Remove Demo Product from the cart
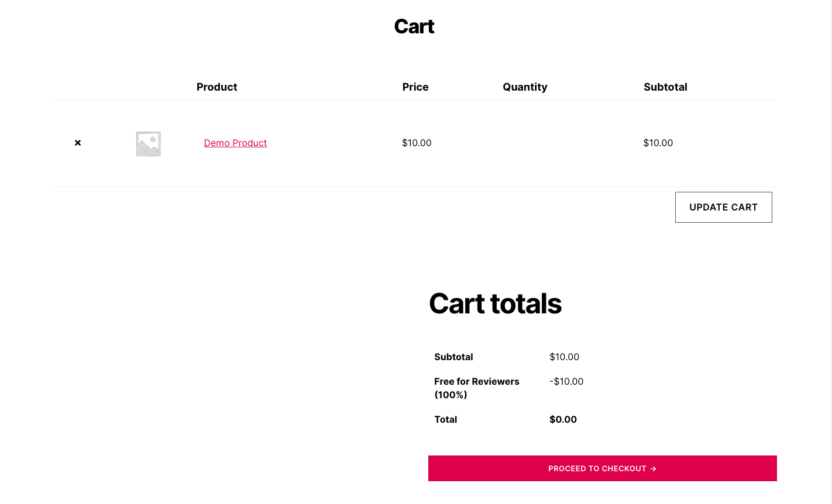This screenshot has width=832, height=504. [x=78, y=143]
